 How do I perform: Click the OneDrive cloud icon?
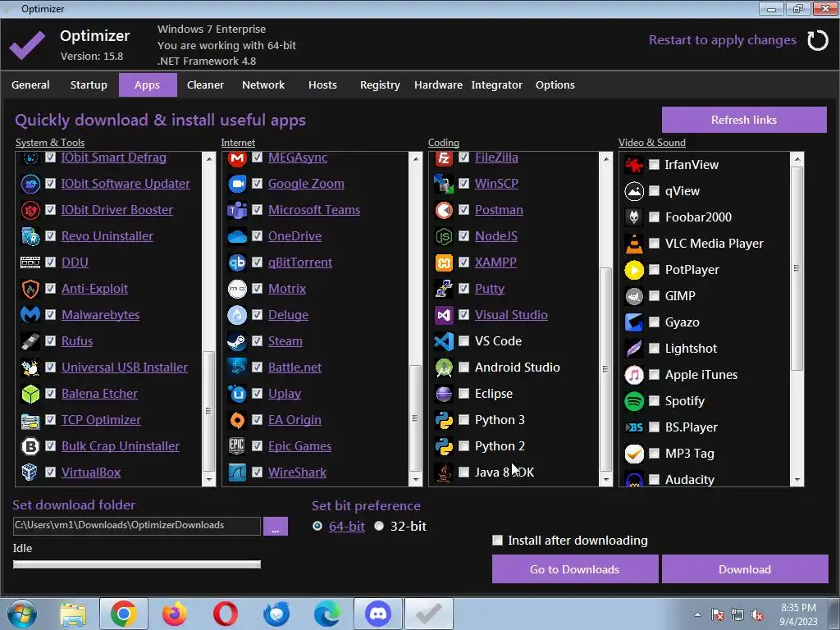[237, 236]
